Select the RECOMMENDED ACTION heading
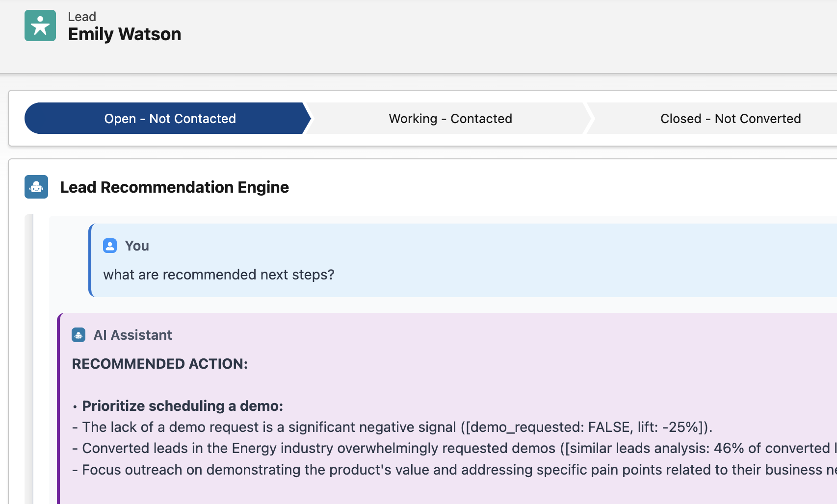The height and width of the screenshot is (504, 837). (x=159, y=364)
